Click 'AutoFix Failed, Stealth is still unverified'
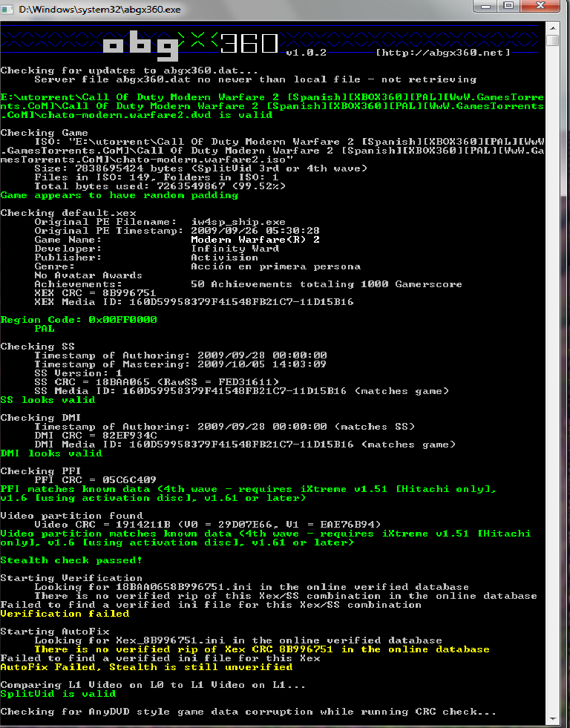The height and width of the screenshot is (728, 570). coord(146,667)
